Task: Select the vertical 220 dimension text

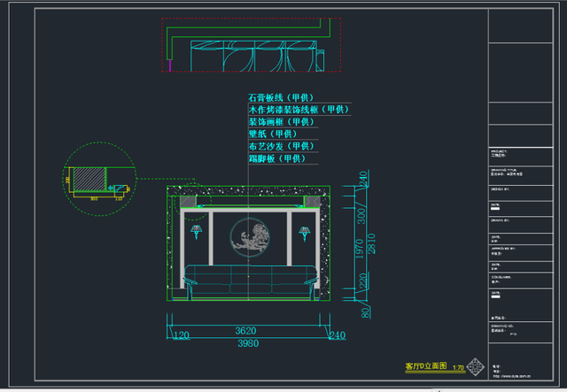Action: pyautogui.click(x=362, y=281)
